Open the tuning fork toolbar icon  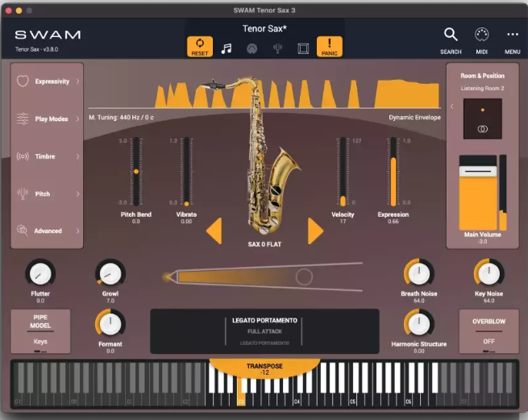pos(277,49)
